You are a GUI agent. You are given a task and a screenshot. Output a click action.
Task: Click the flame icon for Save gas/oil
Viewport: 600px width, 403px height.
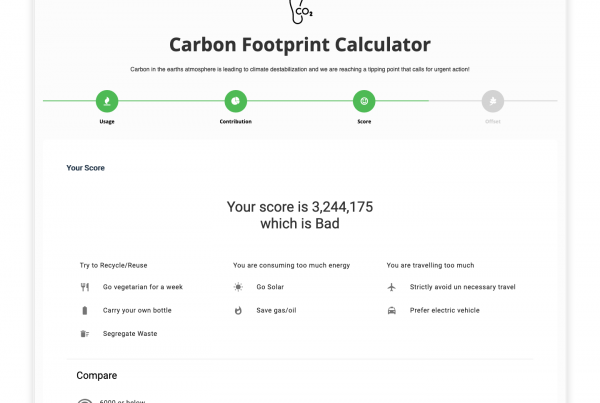238,310
